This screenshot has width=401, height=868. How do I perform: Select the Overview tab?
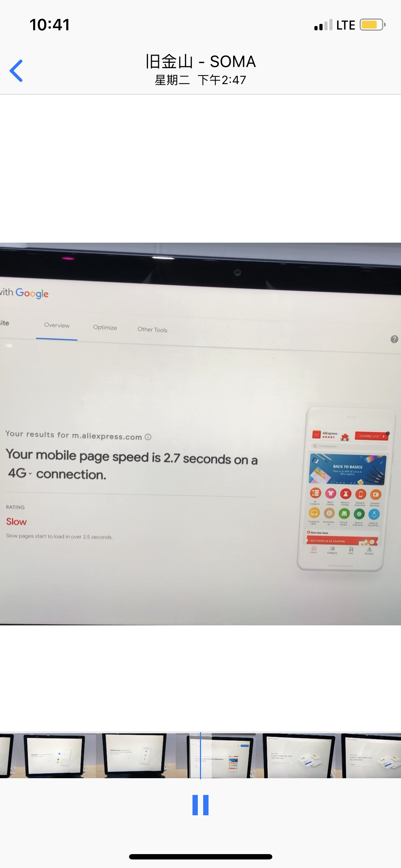[57, 325]
